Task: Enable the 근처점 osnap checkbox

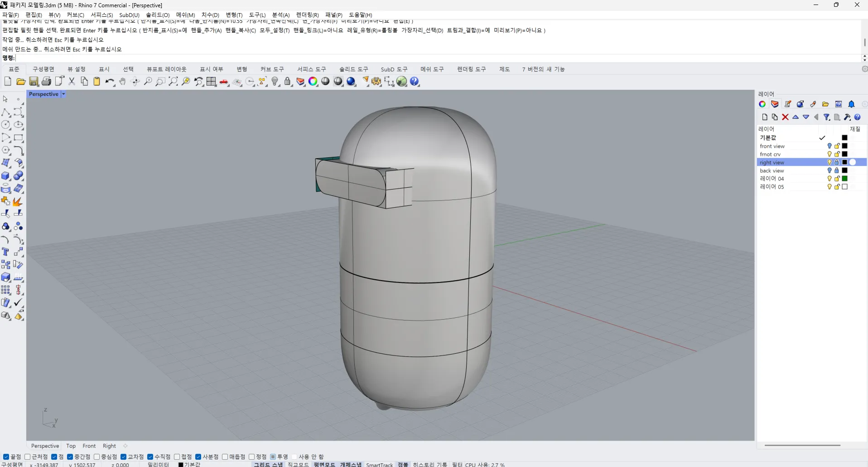Action: (28, 457)
